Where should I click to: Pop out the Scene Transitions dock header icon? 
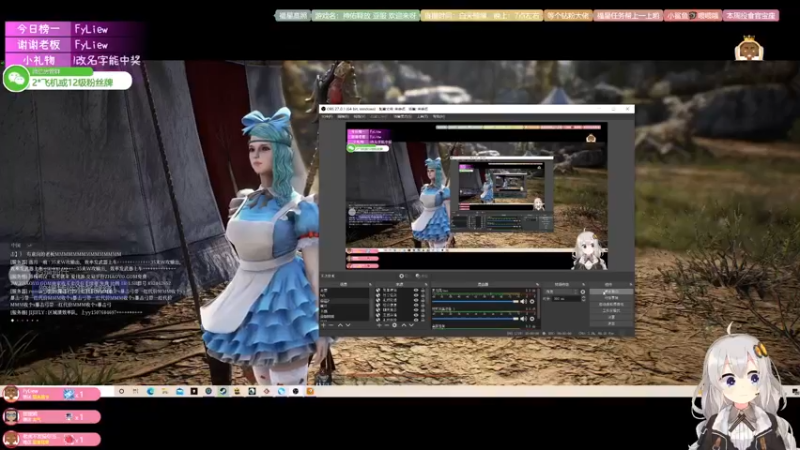(583, 284)
